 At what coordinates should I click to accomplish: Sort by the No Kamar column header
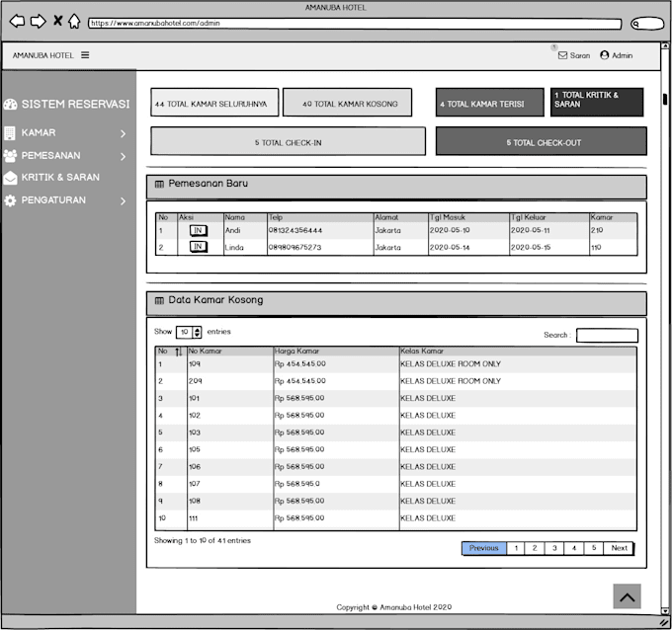205,352
